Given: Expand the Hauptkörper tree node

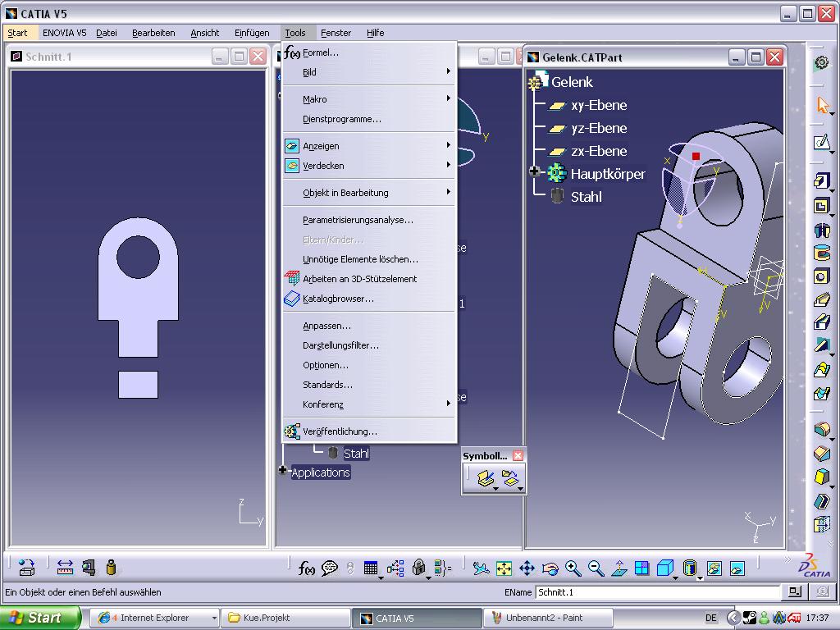Looking at the screenshot, I should [x=534, y=171].
